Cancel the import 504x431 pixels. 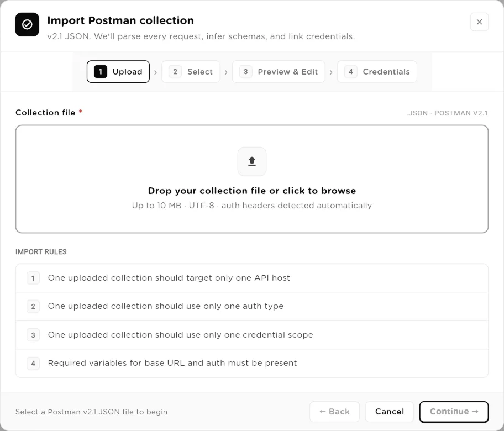389,412
